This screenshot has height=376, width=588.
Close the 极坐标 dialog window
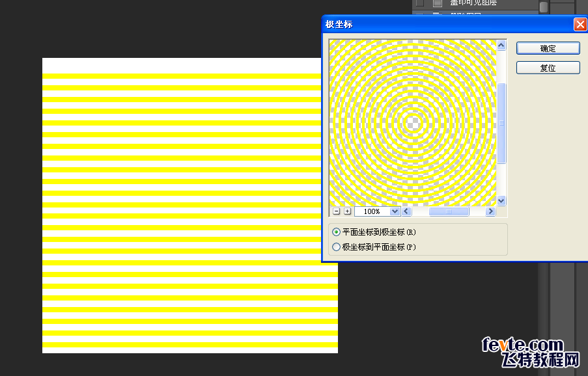pos(580,24)
